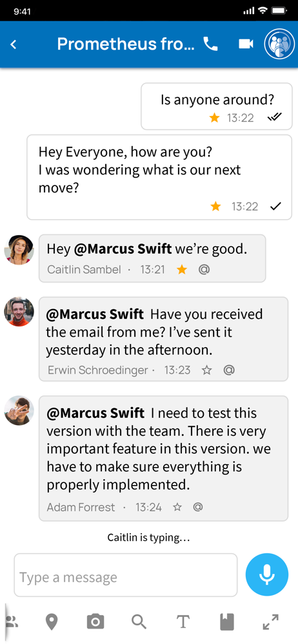This screenshot has width=298, height=644.
Task: Go back with the header arrow
Action: 14,44
